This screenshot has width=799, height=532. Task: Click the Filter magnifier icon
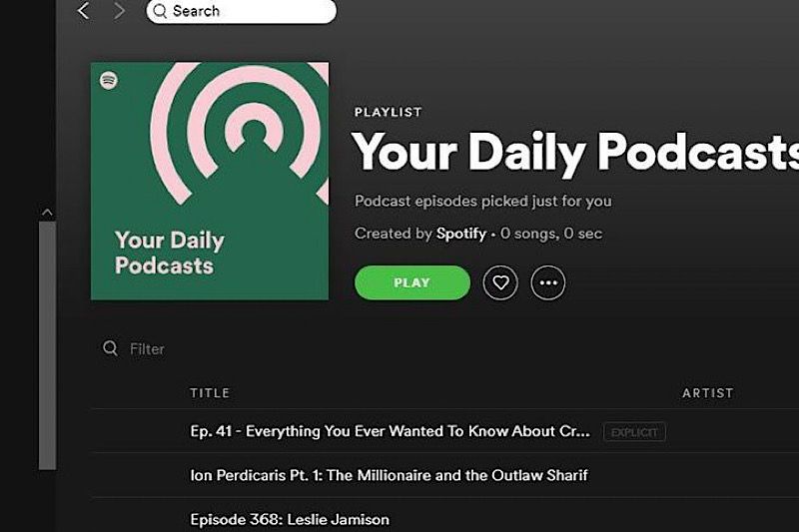coord(110,348)
